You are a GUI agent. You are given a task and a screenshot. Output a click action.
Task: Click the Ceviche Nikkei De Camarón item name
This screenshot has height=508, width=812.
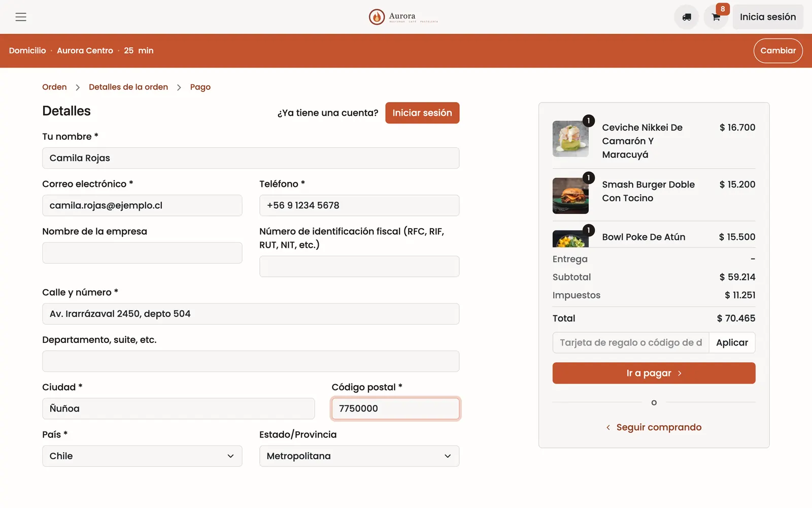click(642, 141)
